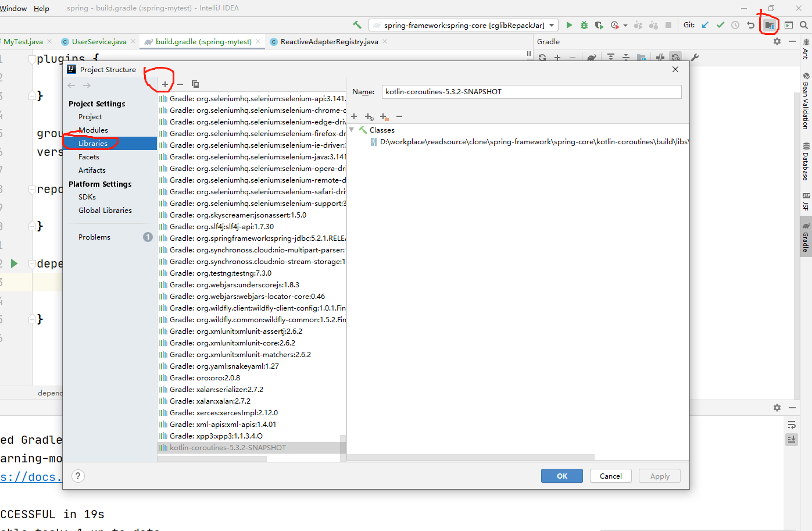Open the Ant tool window
812x531 pixels.
coord(806,49)
